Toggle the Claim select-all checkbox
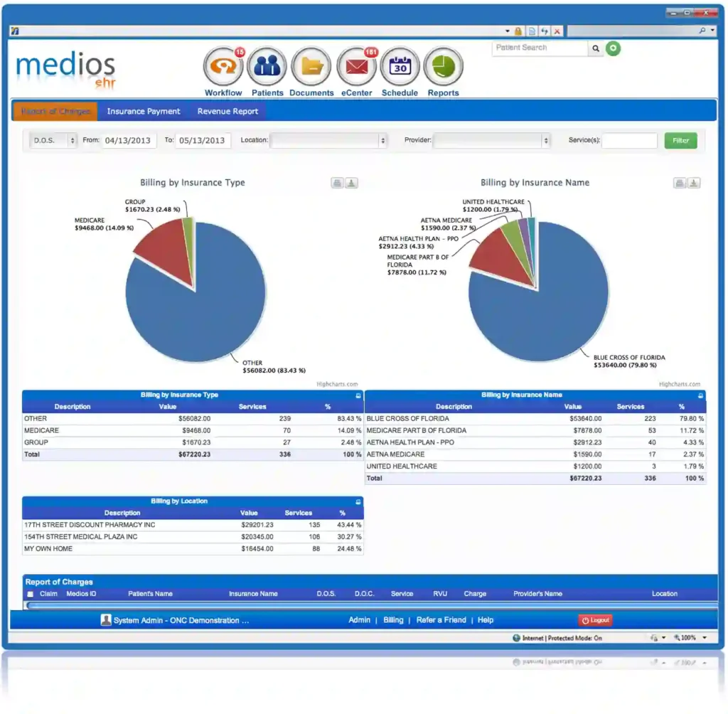 (29, 593)
